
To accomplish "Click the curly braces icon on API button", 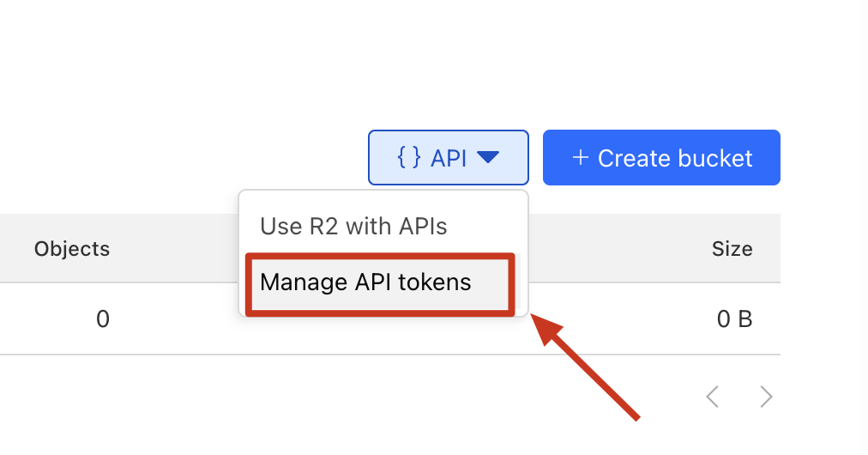I will point(409,158).
